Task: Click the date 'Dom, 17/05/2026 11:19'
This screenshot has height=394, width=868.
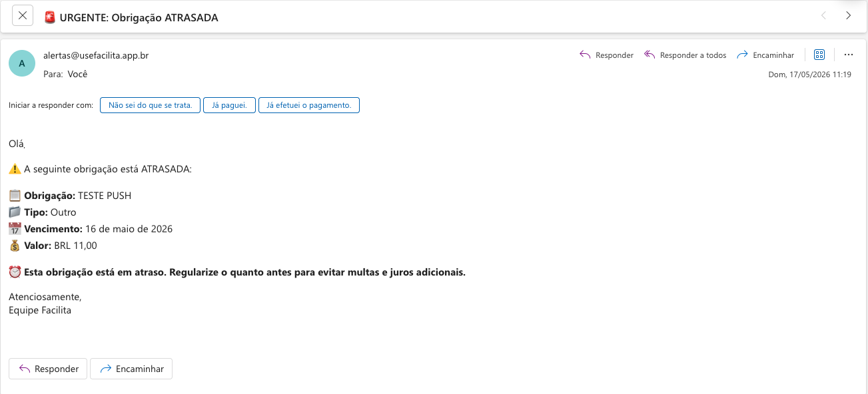Action: click(810, 75)
